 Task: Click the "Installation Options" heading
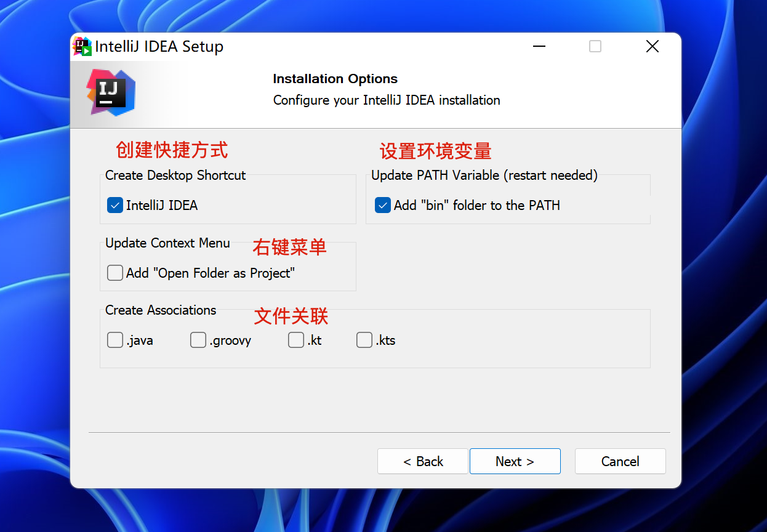(x=335, y=79)
